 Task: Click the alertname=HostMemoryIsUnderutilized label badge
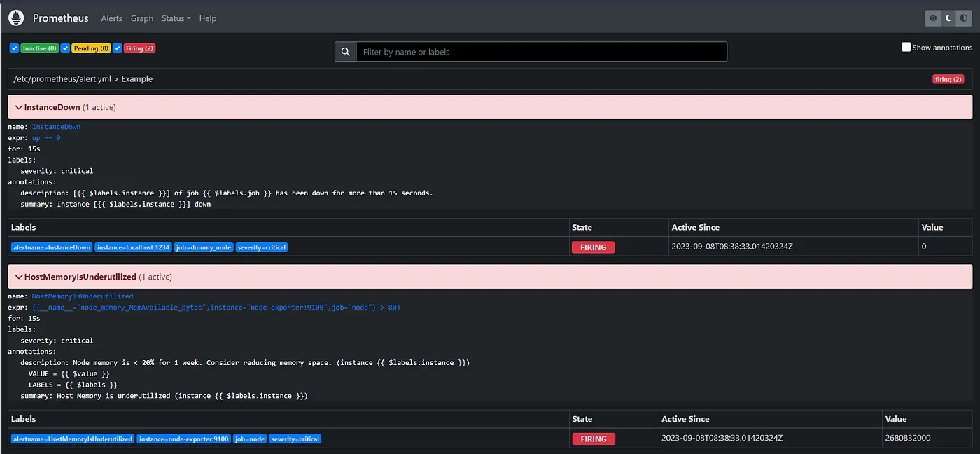[x=73, y=439]
